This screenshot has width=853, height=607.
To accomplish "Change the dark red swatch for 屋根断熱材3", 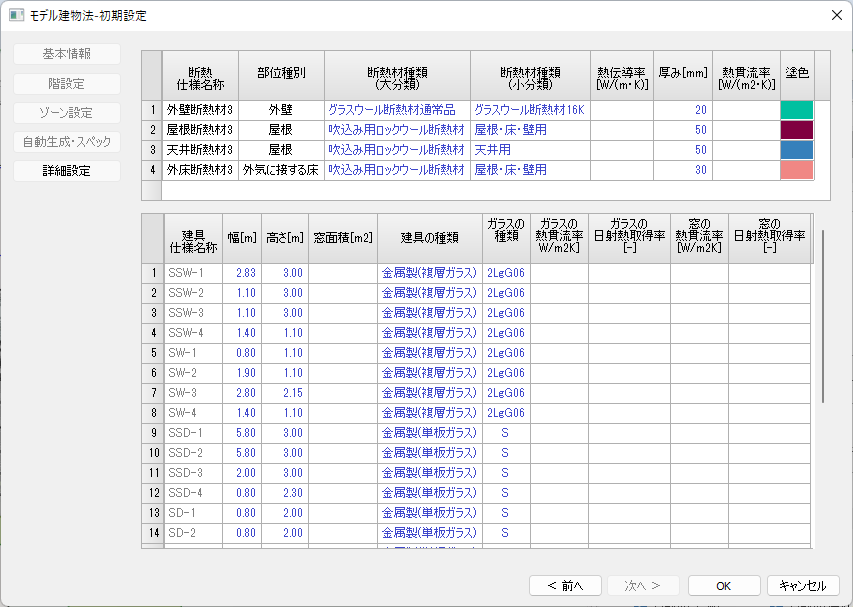I will pyautogui.click(x=796, y=130).
